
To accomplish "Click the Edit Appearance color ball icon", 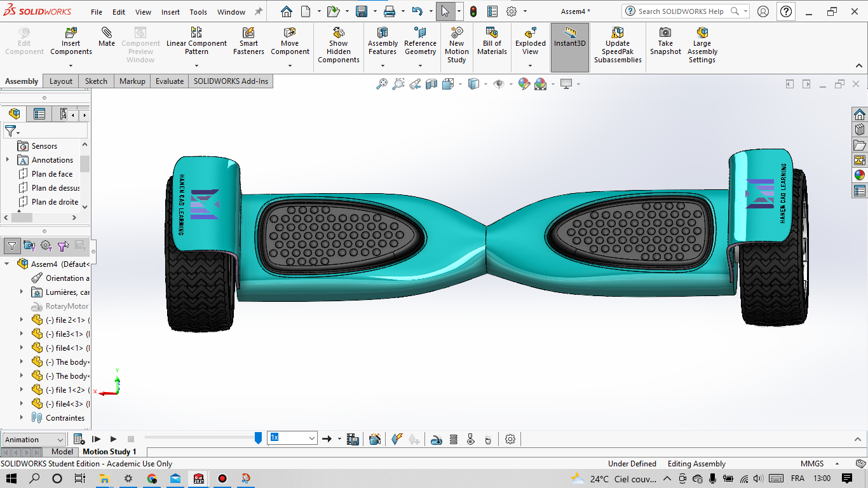I will point(524,84).
